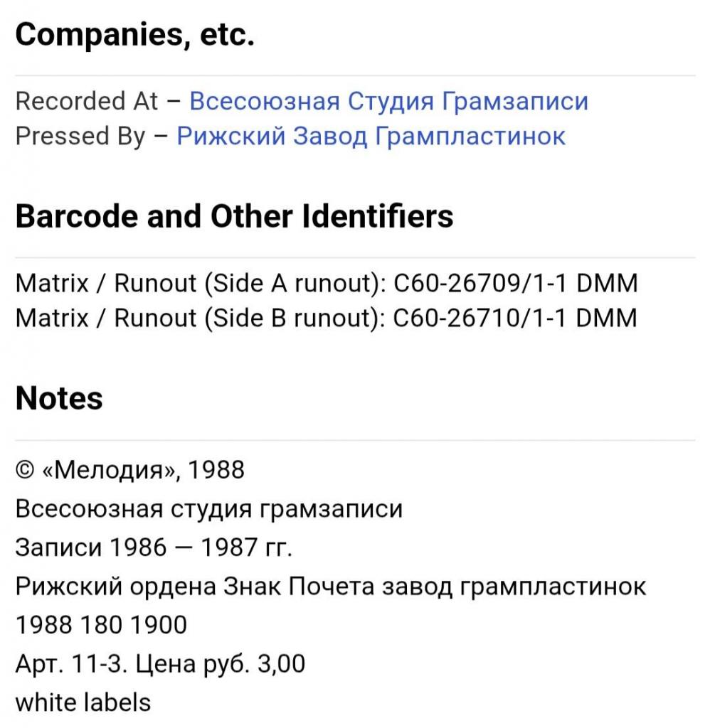This screenshot has width=710, height=728.
Task: Click the Рижский ордена Знак Почета line
Action: pos(330,587)
